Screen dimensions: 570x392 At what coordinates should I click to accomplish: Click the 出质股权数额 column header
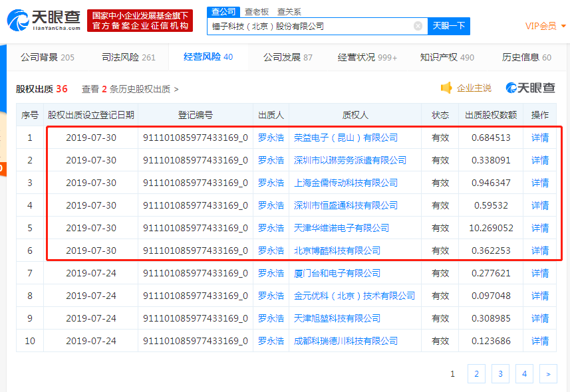tap(491, 115)
